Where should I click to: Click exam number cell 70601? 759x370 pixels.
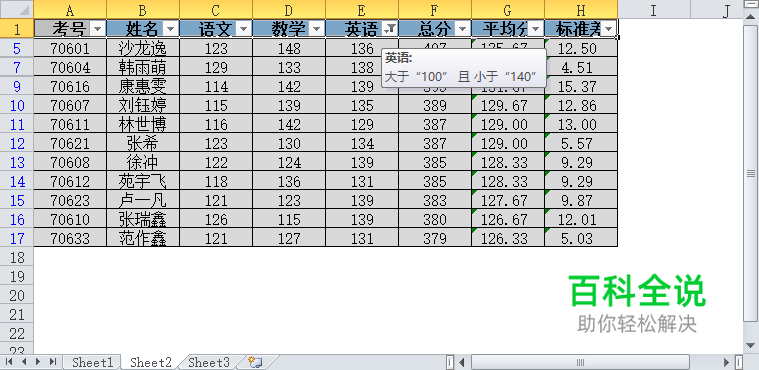pyautogui.click(x=70, y=48)
